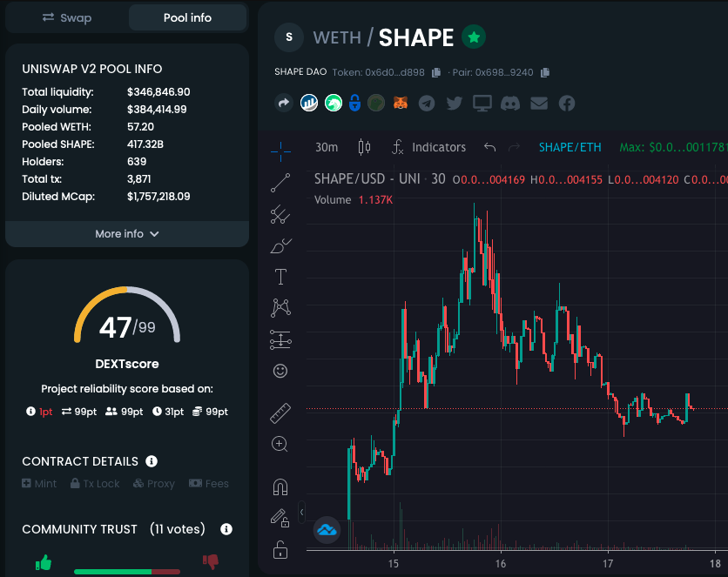Vote thumbs down for community trust
This screenshot has width=728, height=577.
coord(211,561)
